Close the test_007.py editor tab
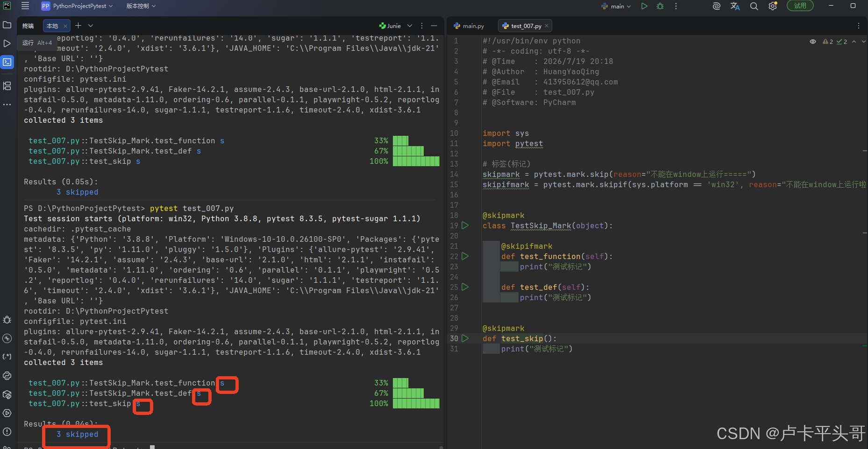This screenshot has width=868, height=449. coord(547,26)
